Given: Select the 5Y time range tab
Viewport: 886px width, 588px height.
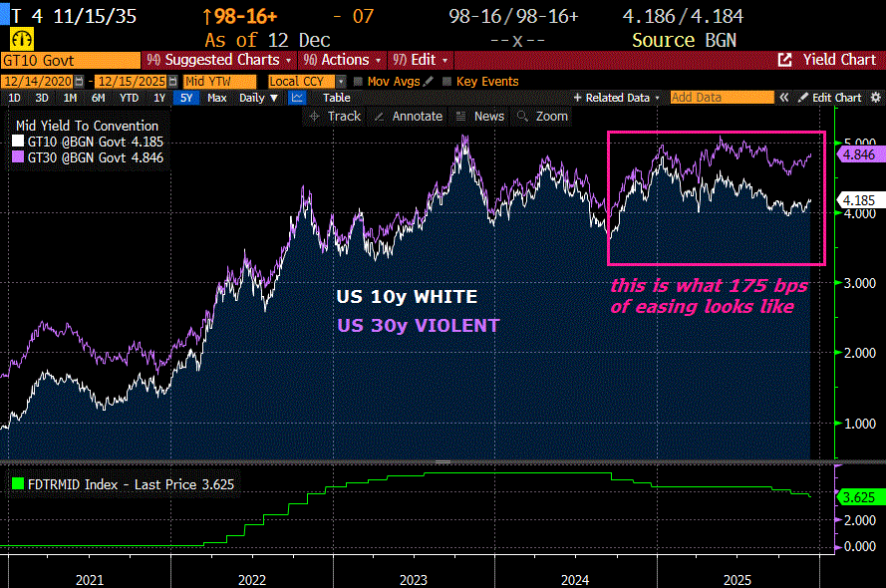Looking at the screenshot, I should (186, 98).
